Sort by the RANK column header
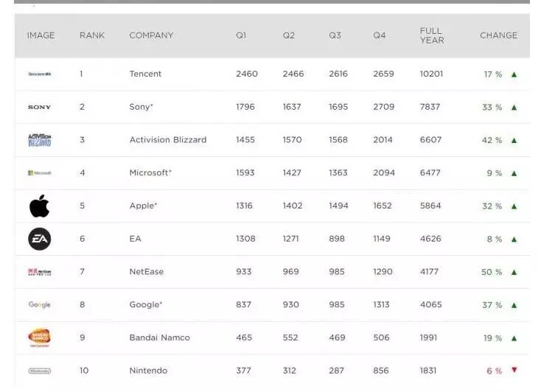538x392 pixels. 92,35
